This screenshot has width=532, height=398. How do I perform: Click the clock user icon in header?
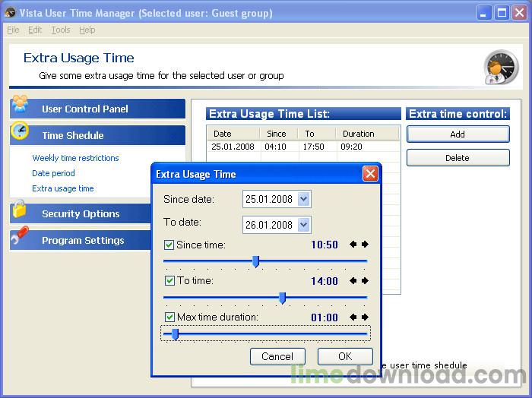coord(501,67)
